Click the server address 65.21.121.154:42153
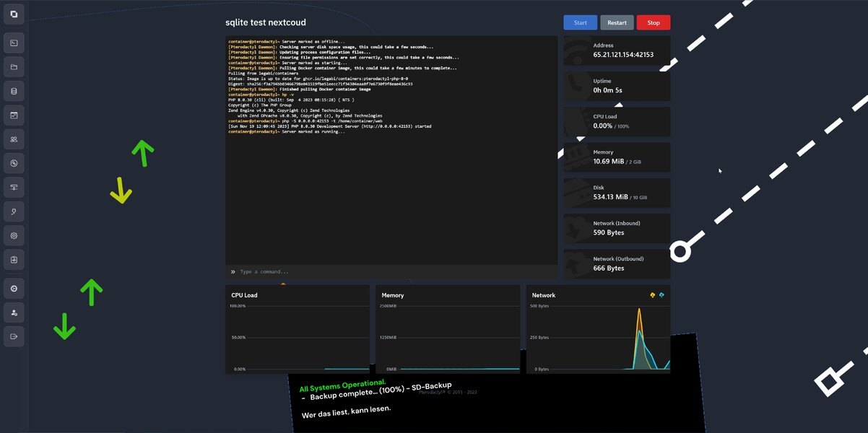Viewport: 868px width, 433px height. [623, 54]
